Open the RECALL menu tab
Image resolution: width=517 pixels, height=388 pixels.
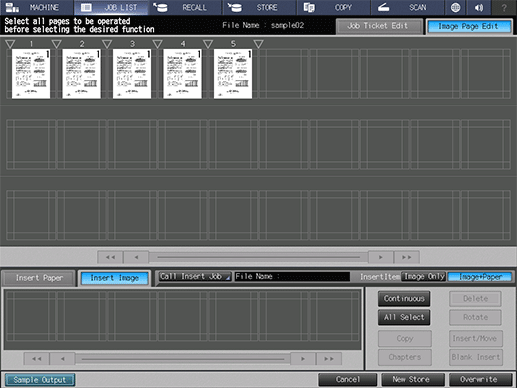pyautogui.click(x=185, y=7)
